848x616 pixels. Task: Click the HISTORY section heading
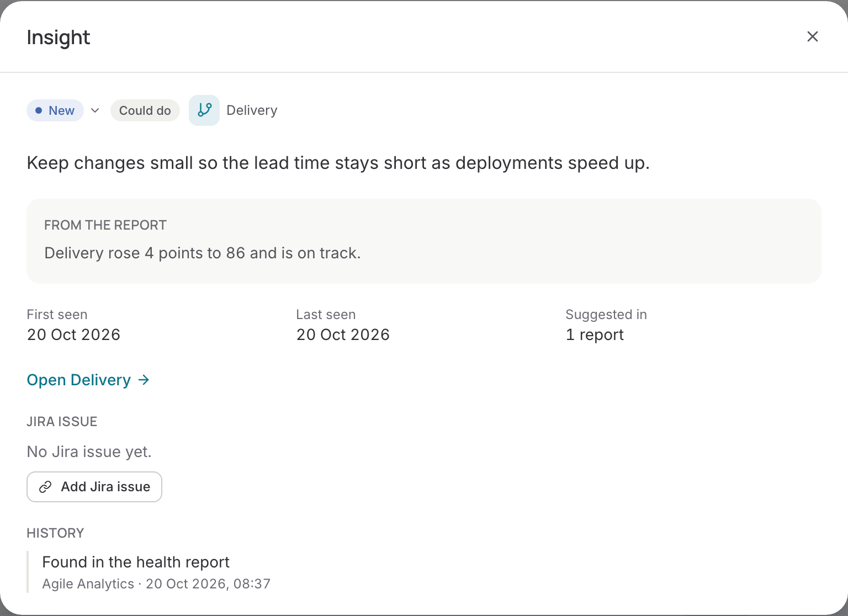[x=55, y=533]
